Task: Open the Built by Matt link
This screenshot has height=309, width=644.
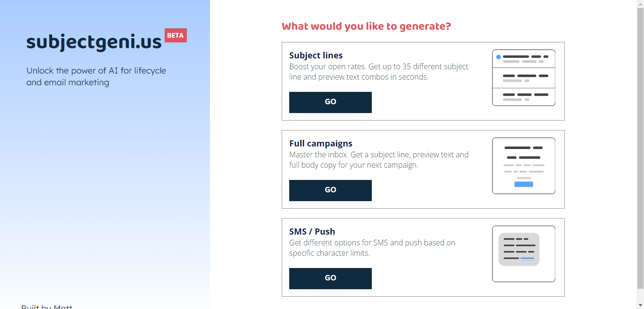Action: point(47,306)
